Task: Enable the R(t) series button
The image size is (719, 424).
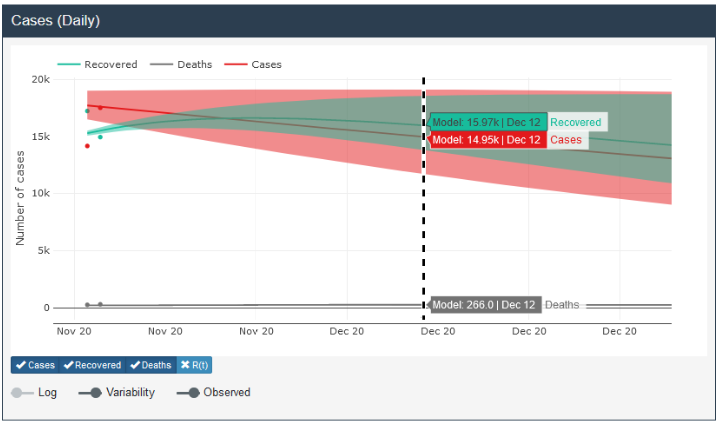Action: [194, 365]
